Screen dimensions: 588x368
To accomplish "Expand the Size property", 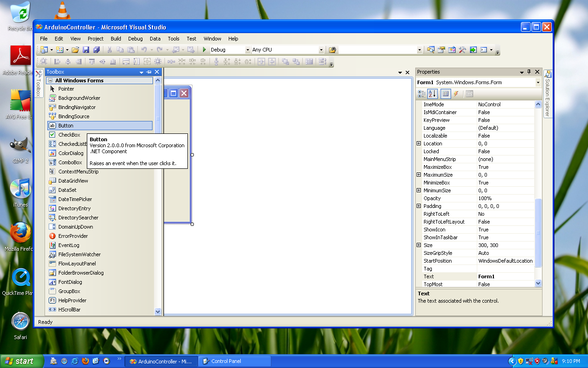I will pyautogui.click(x=418, y=245).
